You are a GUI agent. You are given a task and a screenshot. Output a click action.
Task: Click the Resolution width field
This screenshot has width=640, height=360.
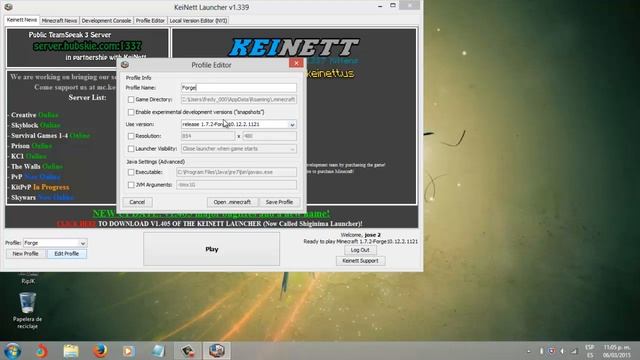click(x=208, y=136)
